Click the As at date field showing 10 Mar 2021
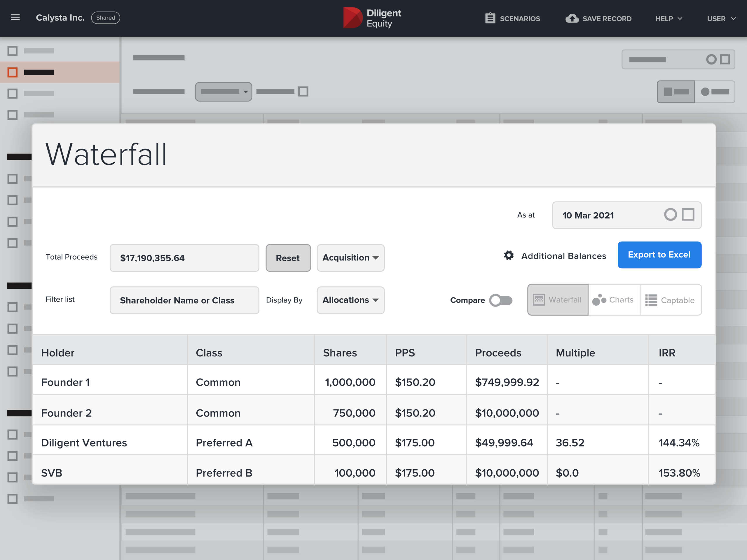Image resolution: width=747 pixels, height=560 pixels. 627,215
